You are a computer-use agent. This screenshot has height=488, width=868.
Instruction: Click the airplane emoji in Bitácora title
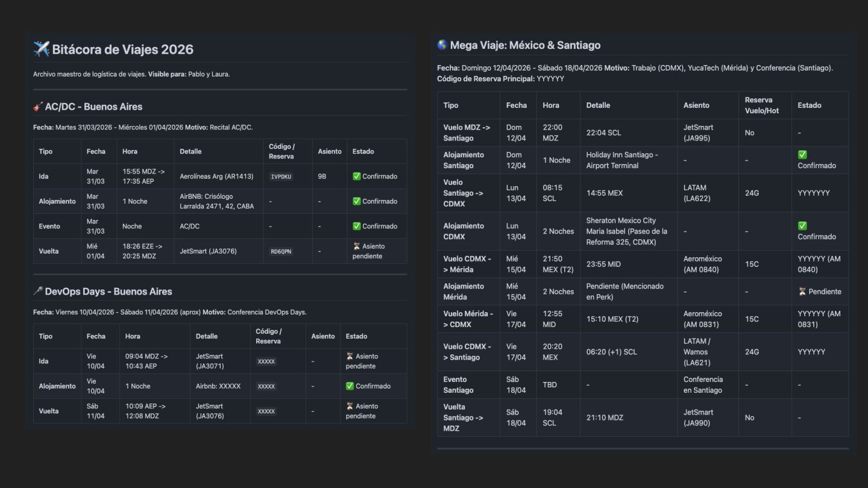coord(41,49)
